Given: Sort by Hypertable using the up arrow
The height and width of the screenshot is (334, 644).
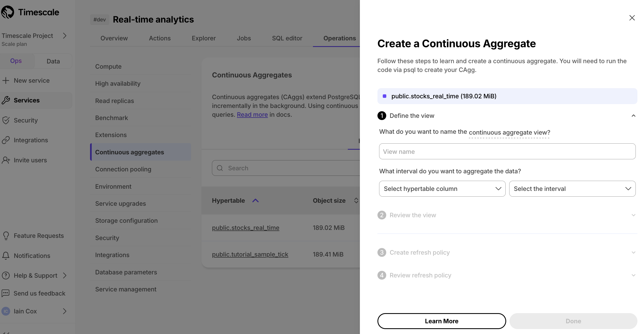Looking at the screenshot, I should coord(255,201).
